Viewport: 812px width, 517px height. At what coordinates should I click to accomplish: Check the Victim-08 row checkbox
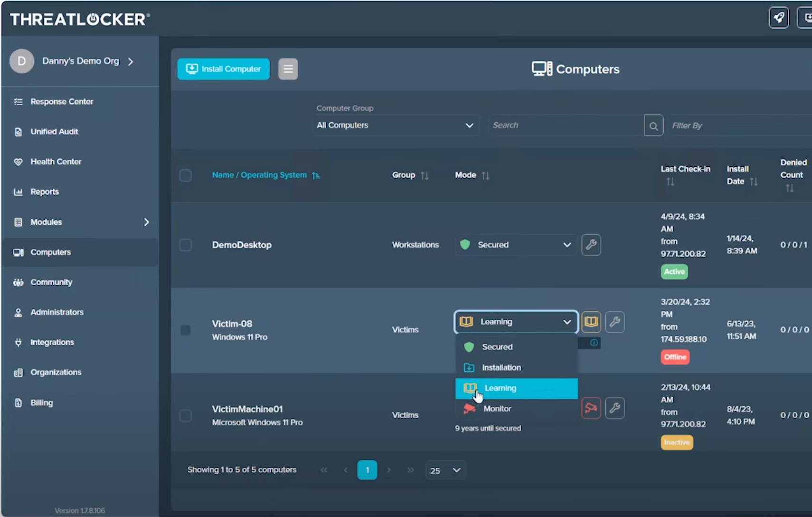click(186, 330)
